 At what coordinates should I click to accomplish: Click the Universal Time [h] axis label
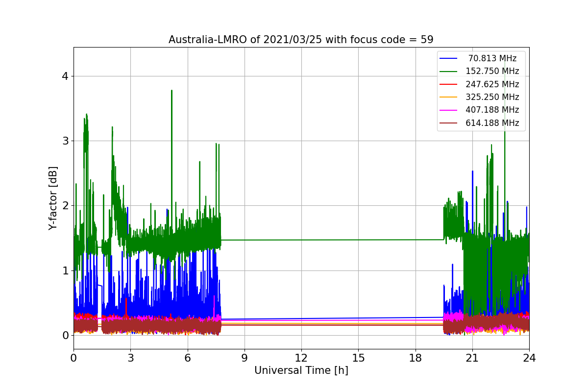(301, 371)
